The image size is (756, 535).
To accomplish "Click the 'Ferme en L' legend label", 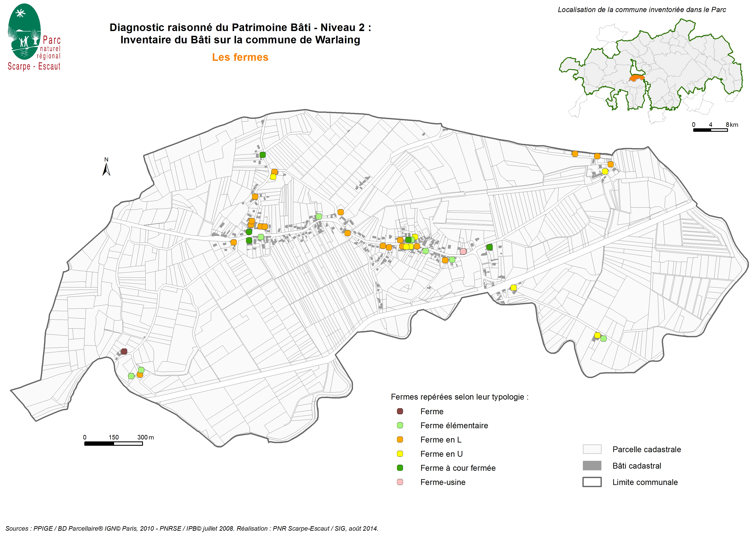I will 441,440.
